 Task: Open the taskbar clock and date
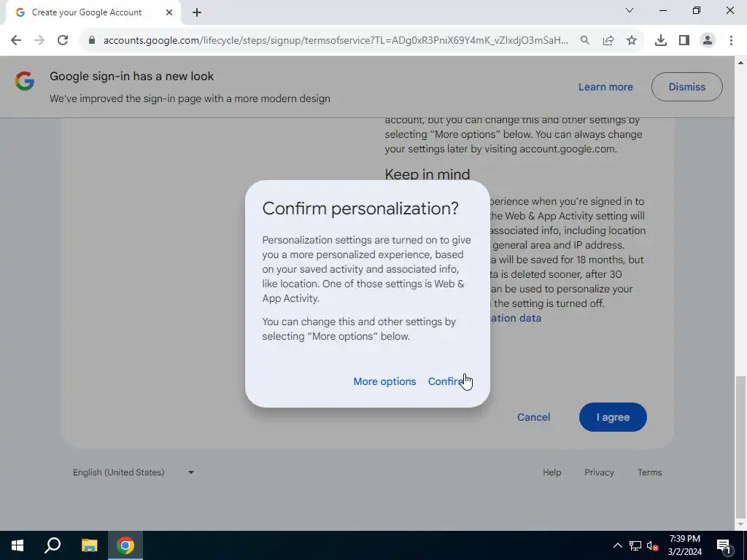(684, 545)
